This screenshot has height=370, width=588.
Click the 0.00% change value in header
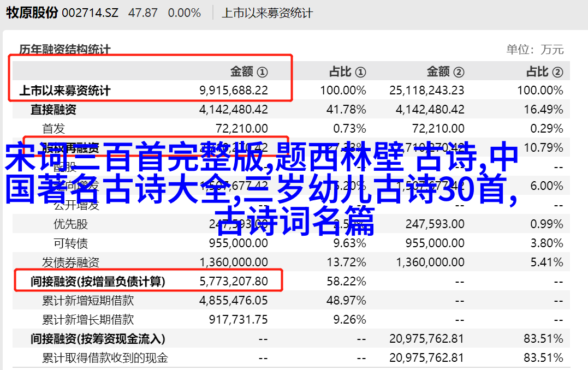click(184, 13)
